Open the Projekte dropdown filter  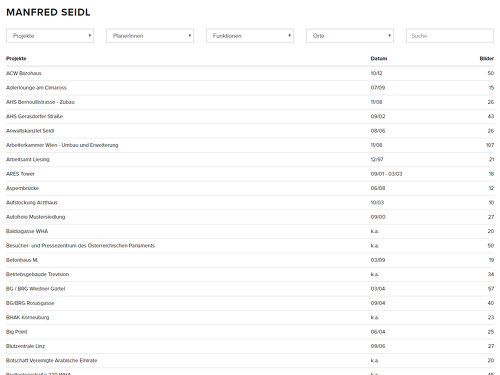point(50,36)
